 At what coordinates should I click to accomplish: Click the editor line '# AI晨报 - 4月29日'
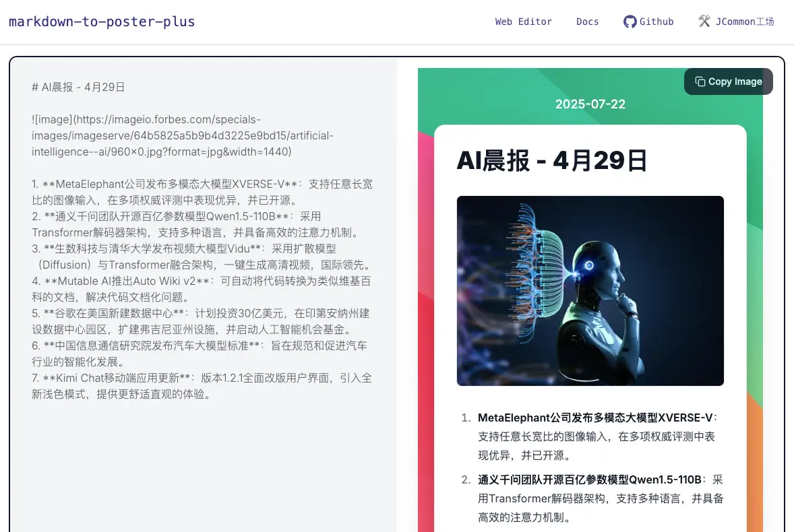point(78,87)
